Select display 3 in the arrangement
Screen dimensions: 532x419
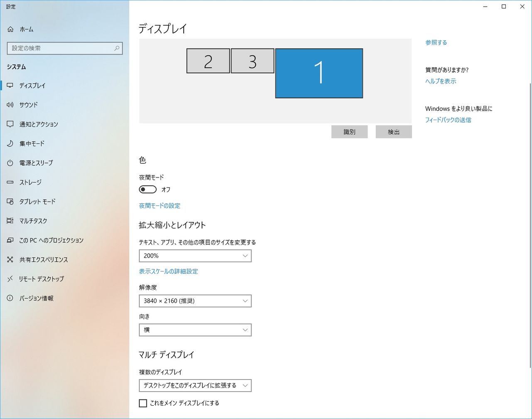click(253, 61)
